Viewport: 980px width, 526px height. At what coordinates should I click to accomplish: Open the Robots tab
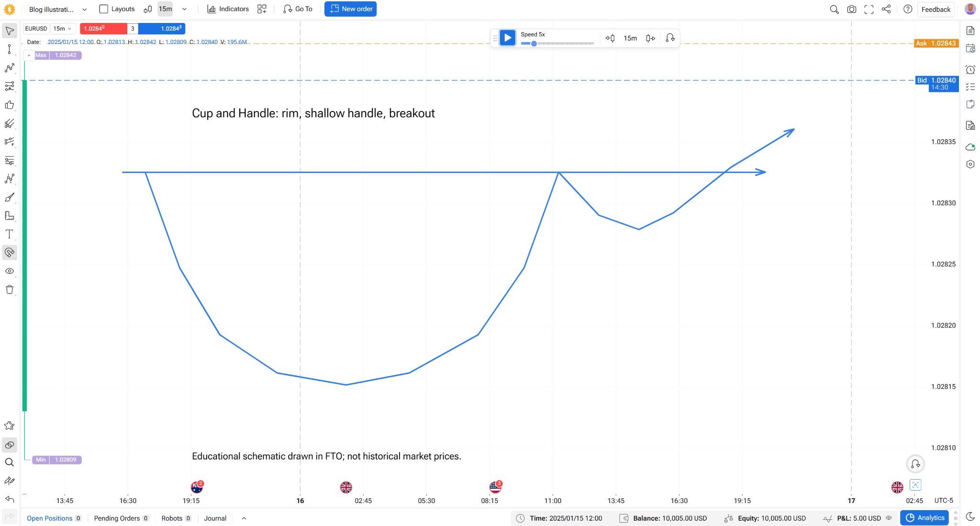176,518
